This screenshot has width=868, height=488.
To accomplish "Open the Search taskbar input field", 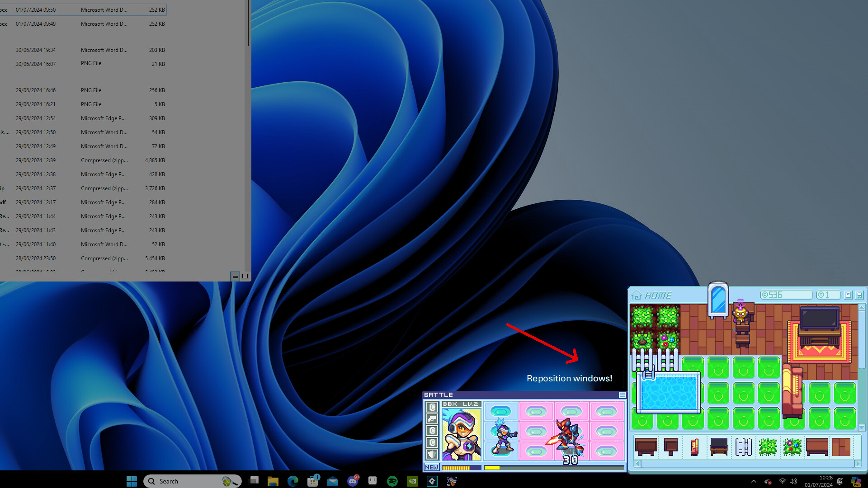I will click(x=193, y=481).
